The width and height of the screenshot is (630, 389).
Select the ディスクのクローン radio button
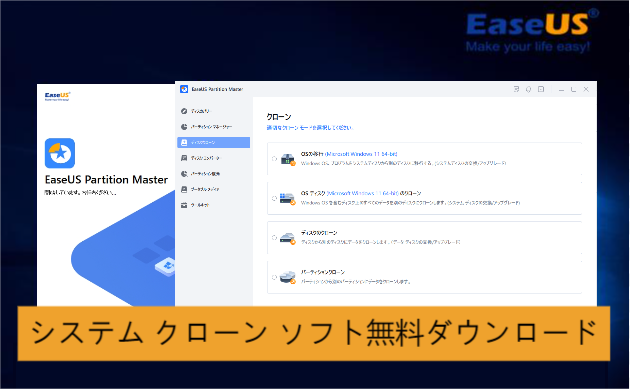click(x=274, y=237)
